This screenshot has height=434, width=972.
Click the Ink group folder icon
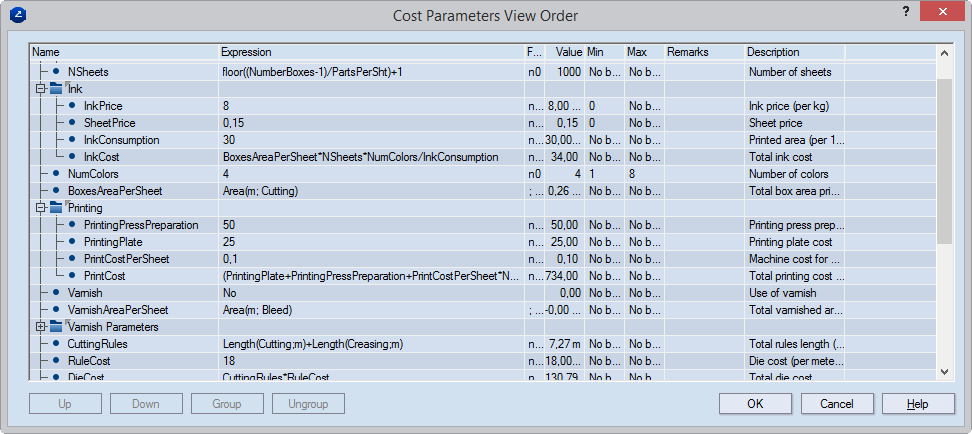point(56,89)
